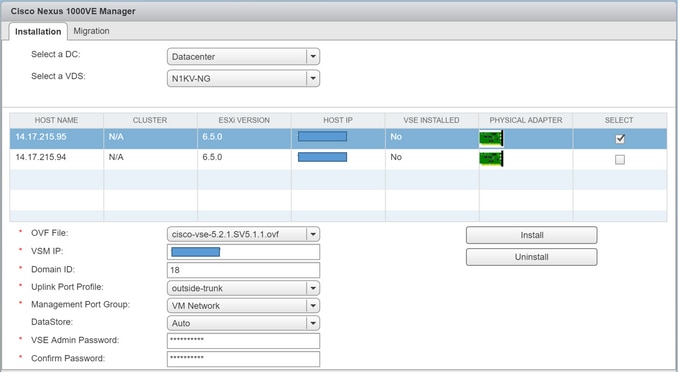Open the Management Port Group dropdown

coord(243,305)
